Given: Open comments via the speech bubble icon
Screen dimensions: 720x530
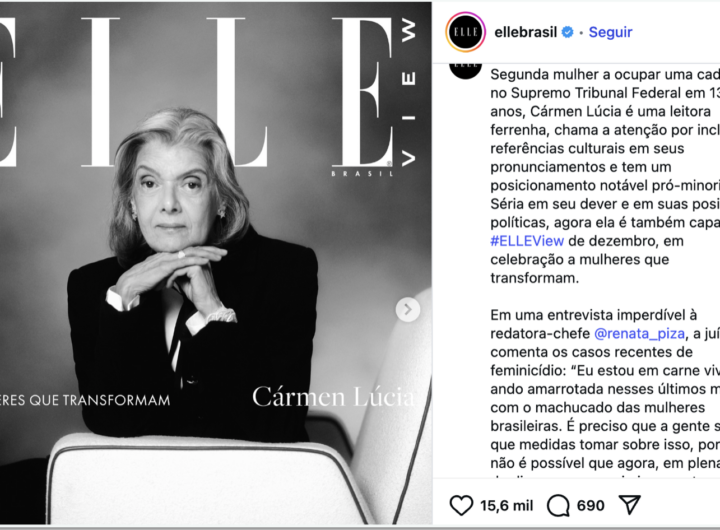Looking at the screenshot, I should coord(558,506).
